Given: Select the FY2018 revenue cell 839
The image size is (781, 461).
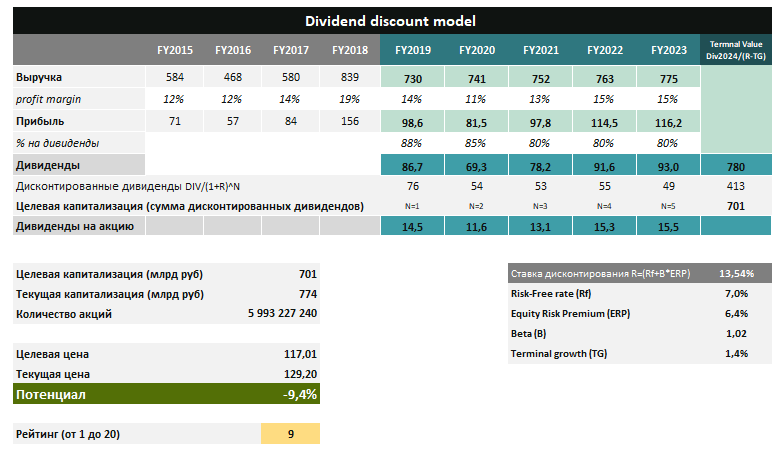Looking at the screenshot, I should [x=350, y=78].
